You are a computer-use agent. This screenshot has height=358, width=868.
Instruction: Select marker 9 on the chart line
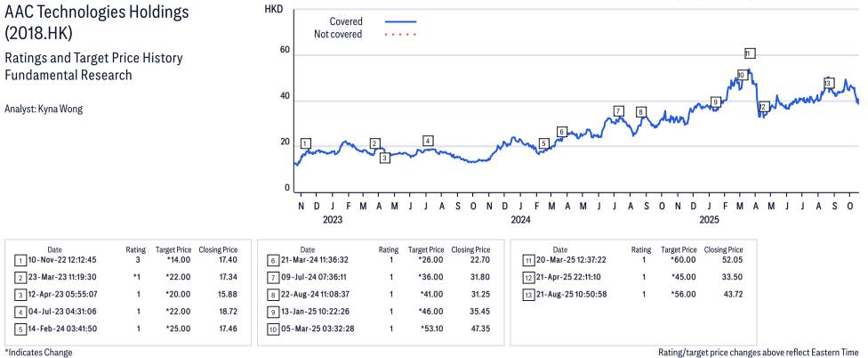715,102
